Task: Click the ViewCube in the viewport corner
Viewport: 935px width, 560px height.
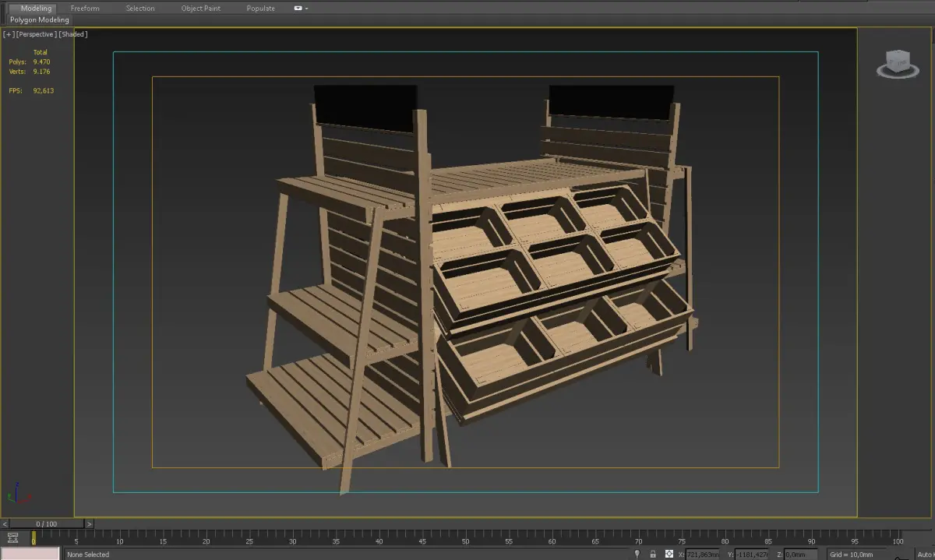Action: 898,63
